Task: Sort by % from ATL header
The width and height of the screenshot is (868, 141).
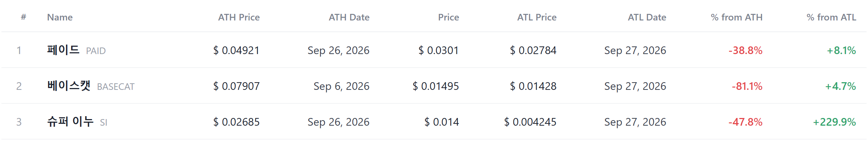Action: 831,17
